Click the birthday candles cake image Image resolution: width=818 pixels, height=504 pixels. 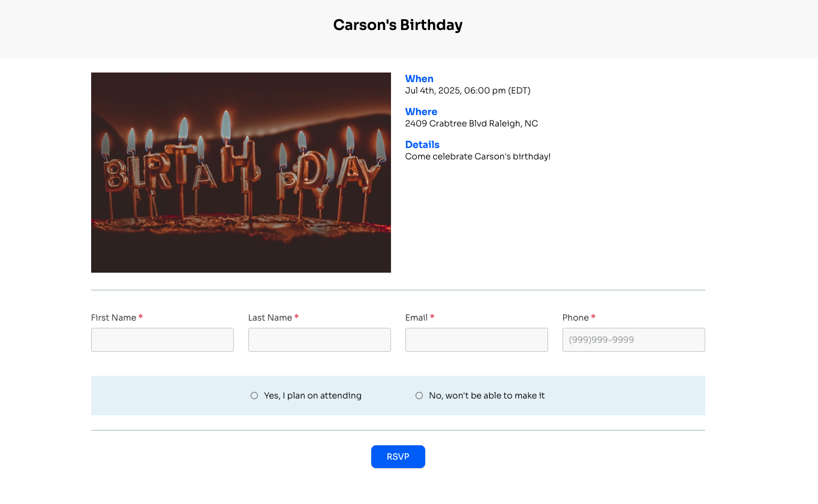pos(241,173)
